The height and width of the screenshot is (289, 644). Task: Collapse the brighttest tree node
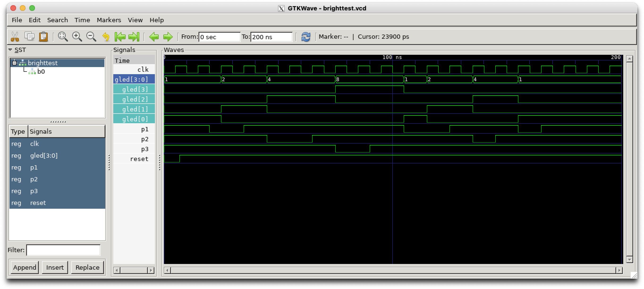[14, 63]
